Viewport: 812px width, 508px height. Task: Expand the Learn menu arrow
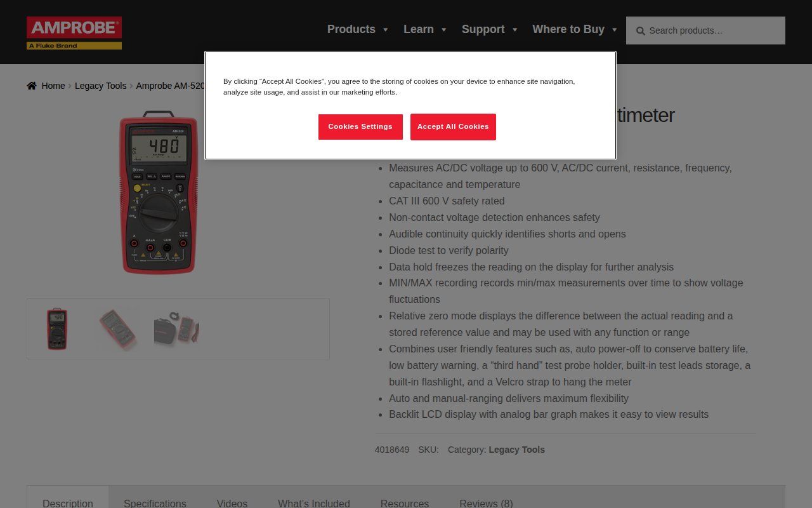pyautogui.click(x=443, y=30)
